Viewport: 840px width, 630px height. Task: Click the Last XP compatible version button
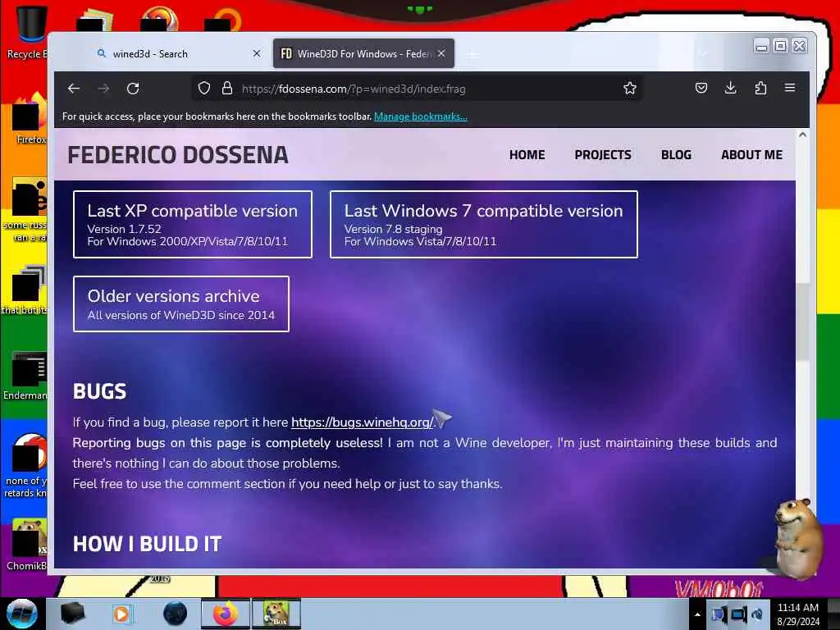[x=193, y=225]
